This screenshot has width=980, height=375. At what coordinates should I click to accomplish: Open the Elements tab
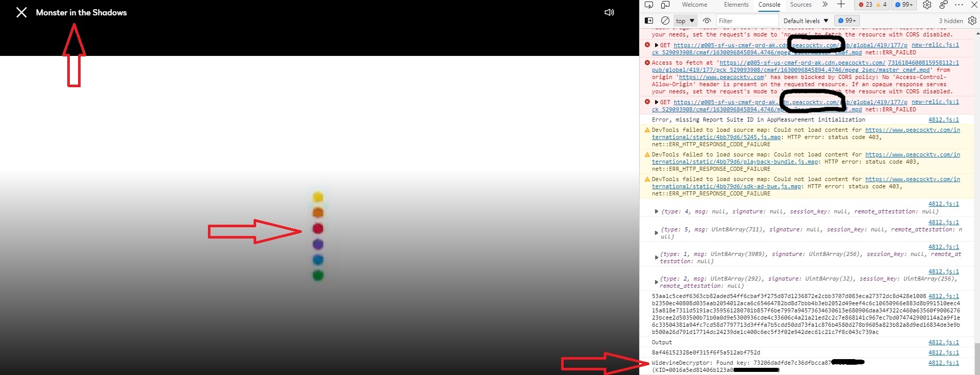[x=736, y=5]
